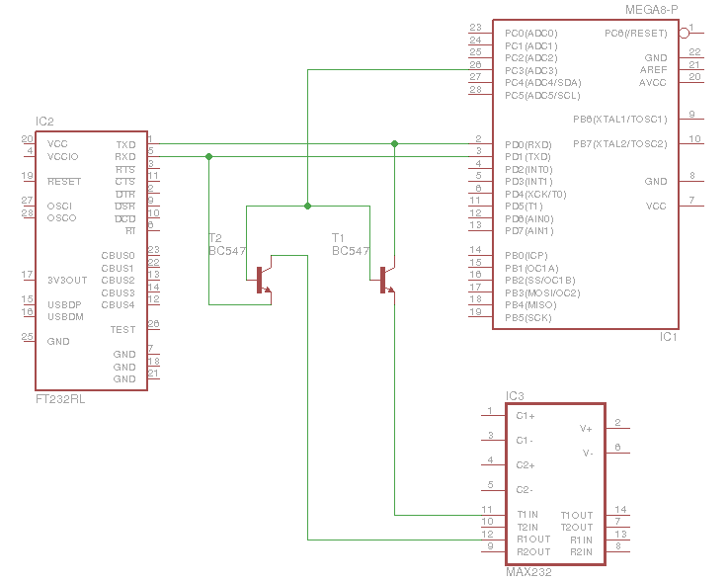Click the VCCIO pin label

62,157
